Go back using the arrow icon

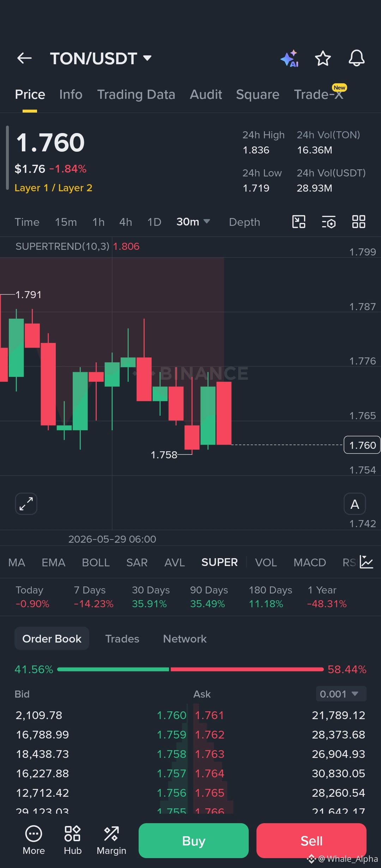(x=24, y=58)
